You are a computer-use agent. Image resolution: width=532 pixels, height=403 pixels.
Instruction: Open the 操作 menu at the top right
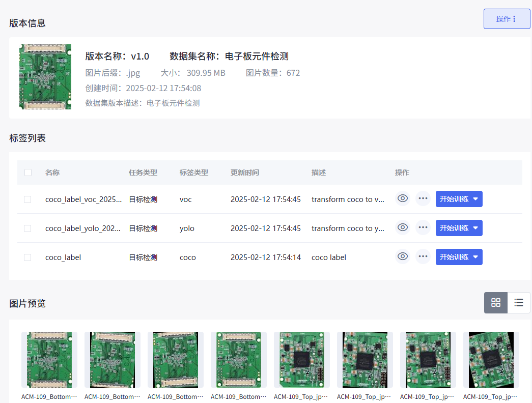click(507, 18)
